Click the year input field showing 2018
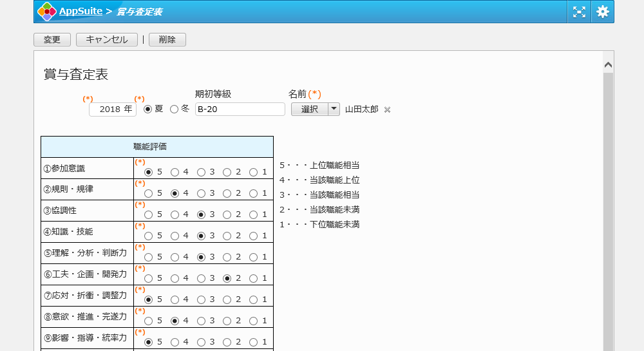The width and height of the screenshot is (644, 351). (112, 109)
